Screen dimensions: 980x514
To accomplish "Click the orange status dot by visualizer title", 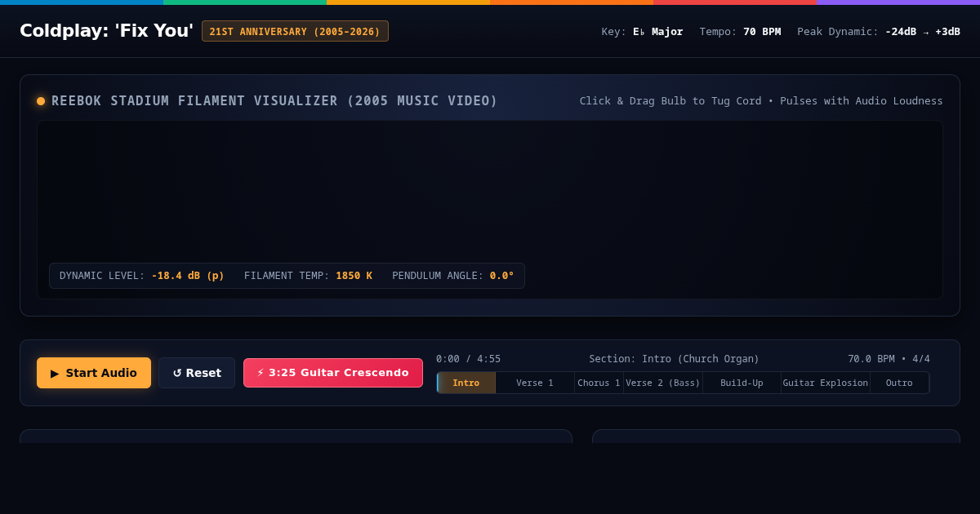I will click(41, 101).
